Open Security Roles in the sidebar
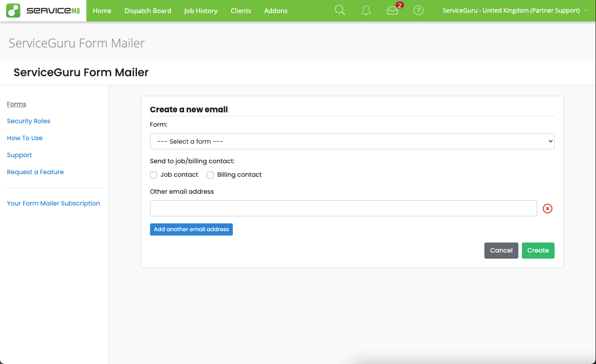Screen dimensions: 596x364 tap(29, 121)
